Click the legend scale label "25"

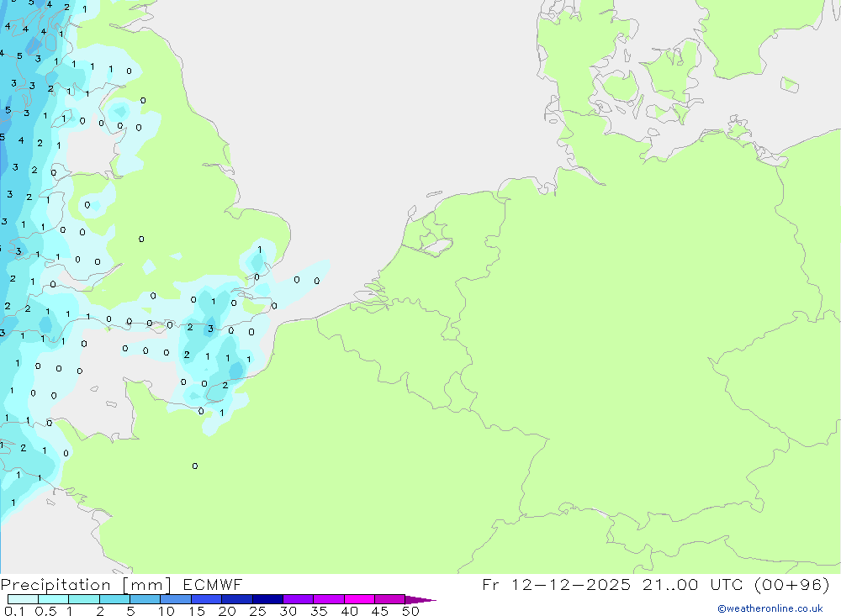click(x=257, y=611)
